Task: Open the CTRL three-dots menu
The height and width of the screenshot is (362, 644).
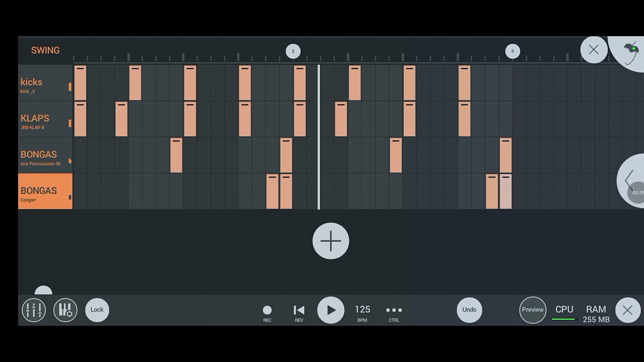Action: tap(394, 313)
